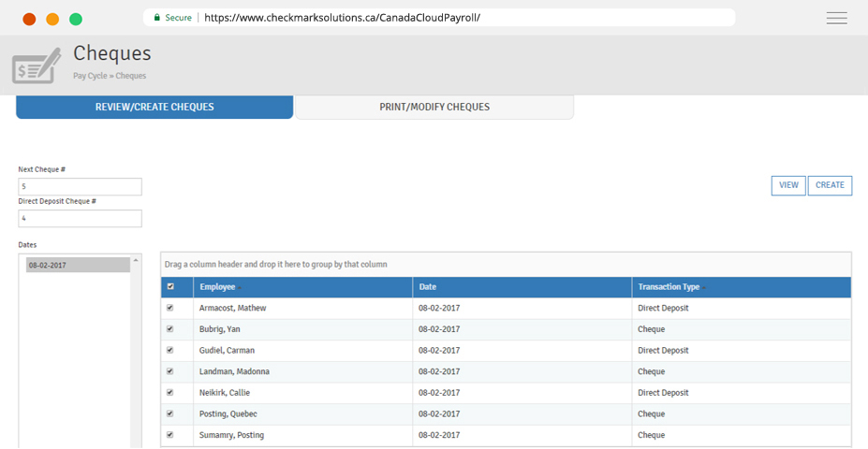
Task: Uncheck the Armacost, Mathew row checkbox
Action: (x=169, y=308)
